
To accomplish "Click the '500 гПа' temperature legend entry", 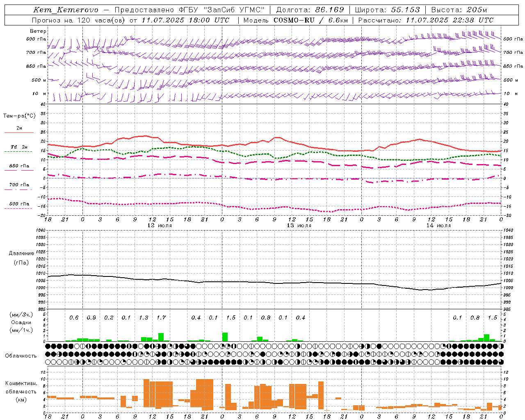I will 19,204.
